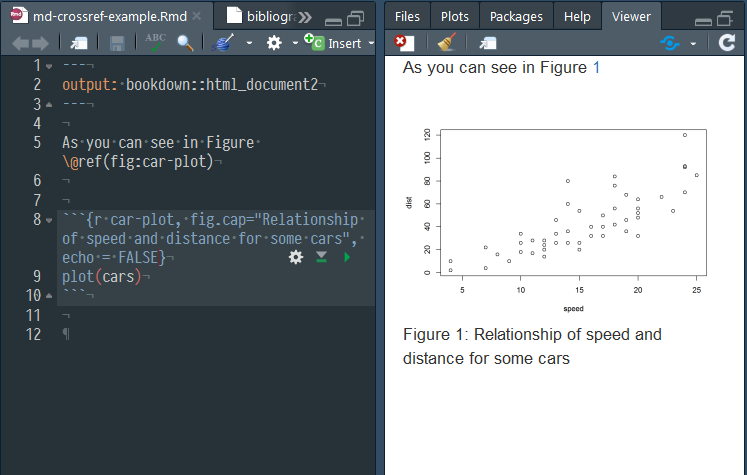
Task: Click the spell check ABC icon
Action: pos(155,42)
